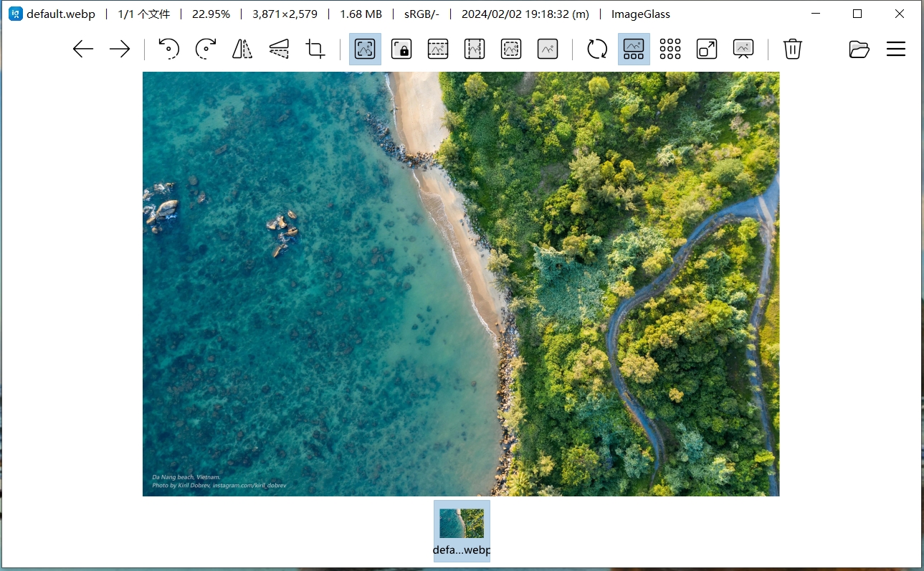Toggle the Auto Zoom mode

point(365,49)
